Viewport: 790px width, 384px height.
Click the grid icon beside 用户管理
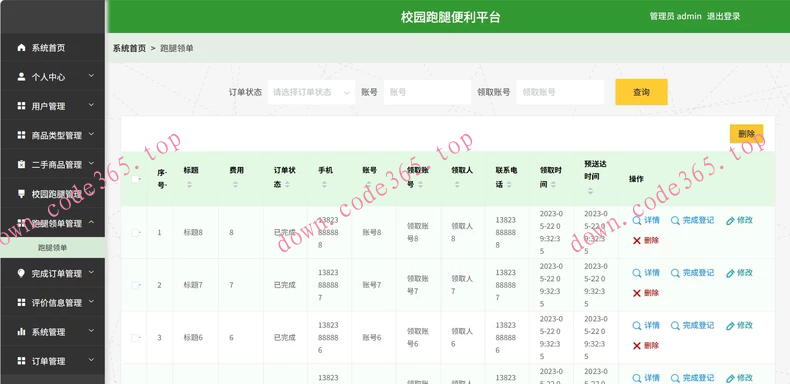(x=21, y=106)
